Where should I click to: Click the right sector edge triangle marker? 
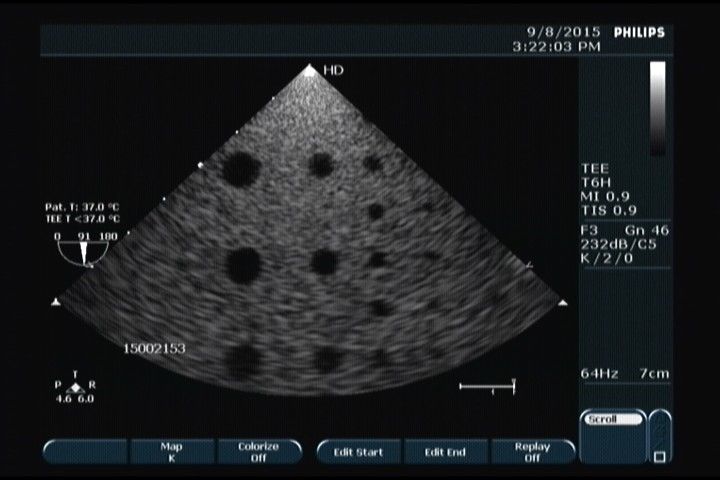[563, 301]
